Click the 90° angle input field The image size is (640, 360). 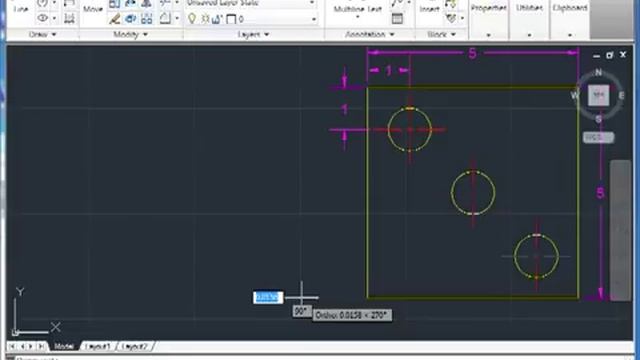(x=301, y=311)
